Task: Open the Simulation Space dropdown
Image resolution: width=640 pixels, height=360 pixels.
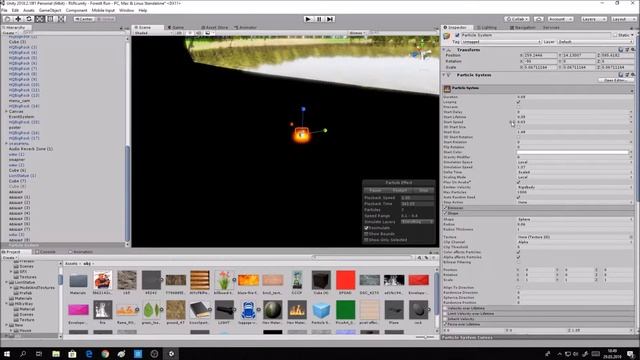Action: [575, 162]
